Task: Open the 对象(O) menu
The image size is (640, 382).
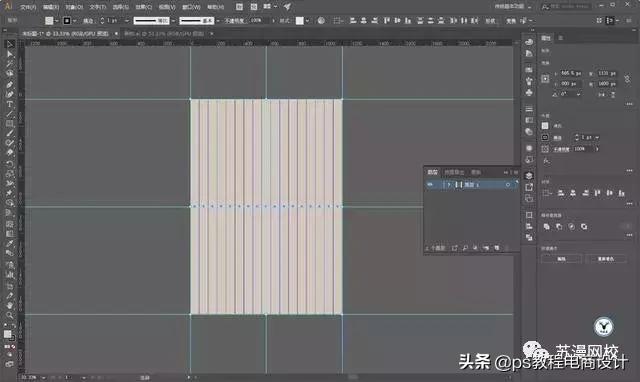Action: coord(74,7)
